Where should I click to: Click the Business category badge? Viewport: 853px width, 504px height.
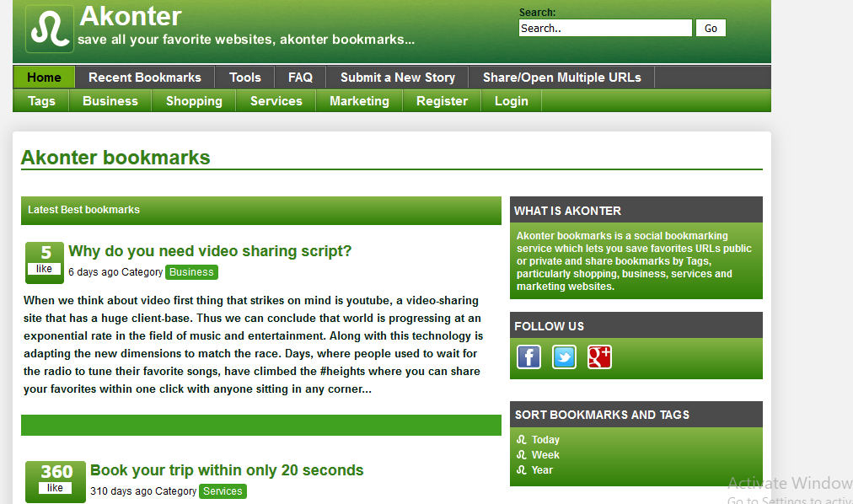point(191,272)
